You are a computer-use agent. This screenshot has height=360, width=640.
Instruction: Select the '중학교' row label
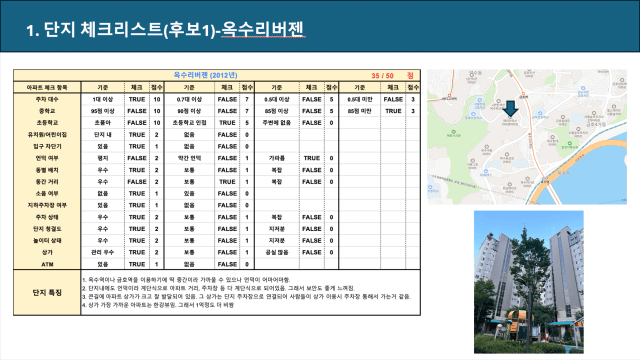(47, 111)
